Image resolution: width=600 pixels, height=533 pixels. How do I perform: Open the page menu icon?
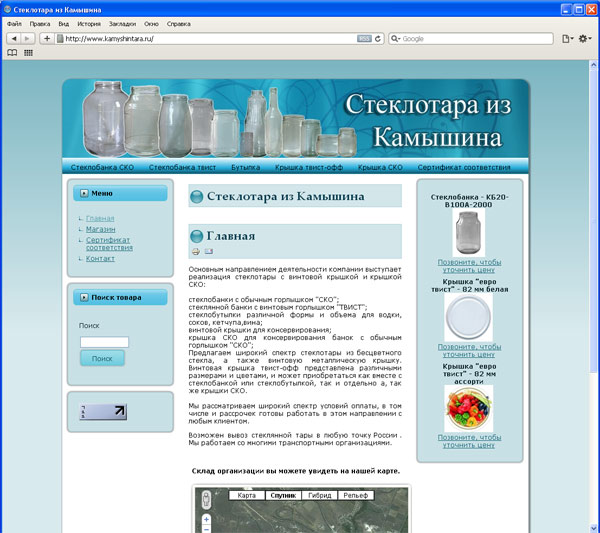(567, 39)
